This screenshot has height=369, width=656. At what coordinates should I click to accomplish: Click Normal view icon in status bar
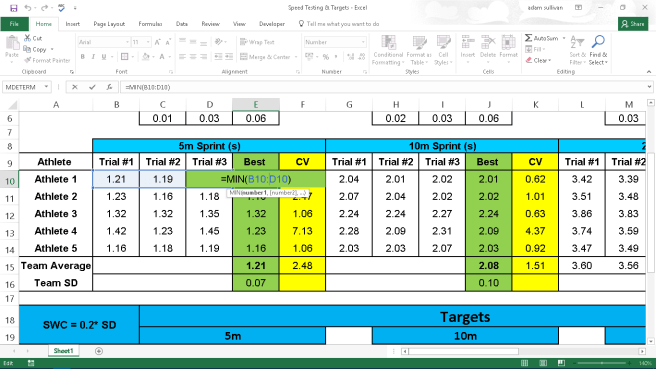pos(524,363)
